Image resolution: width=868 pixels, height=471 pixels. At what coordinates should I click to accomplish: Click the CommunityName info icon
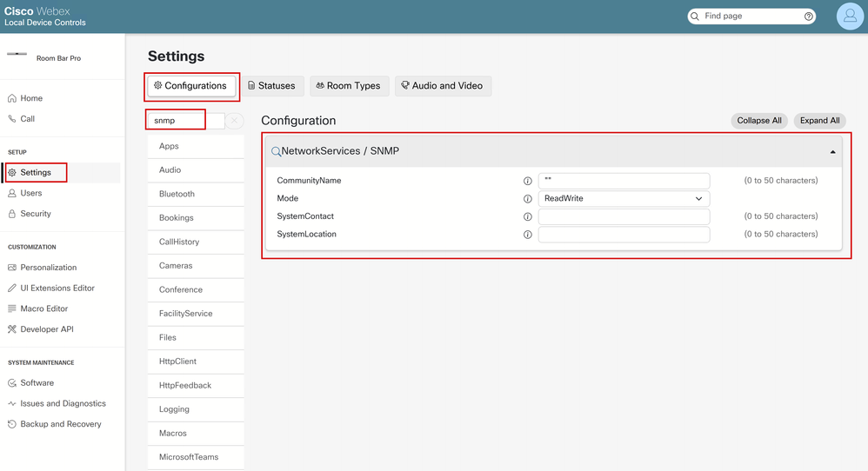tap(528, 181)
